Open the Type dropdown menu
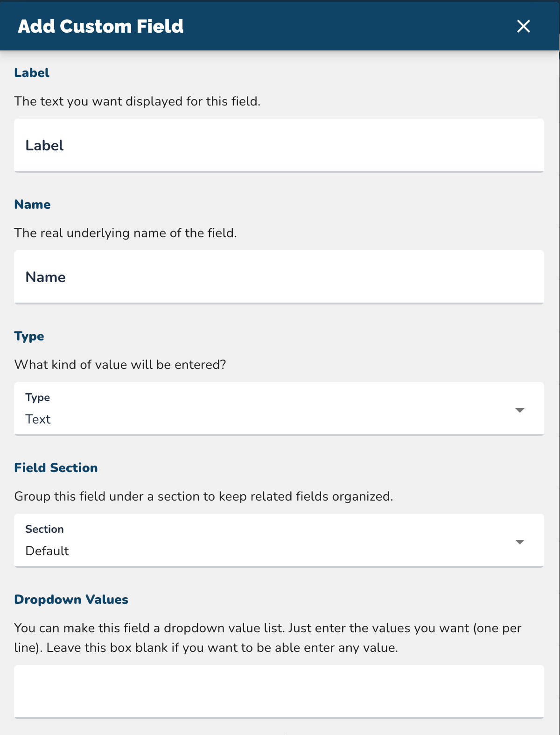Image resolution: width=560 pixels, height=735 pixels. tap(279, 409)
